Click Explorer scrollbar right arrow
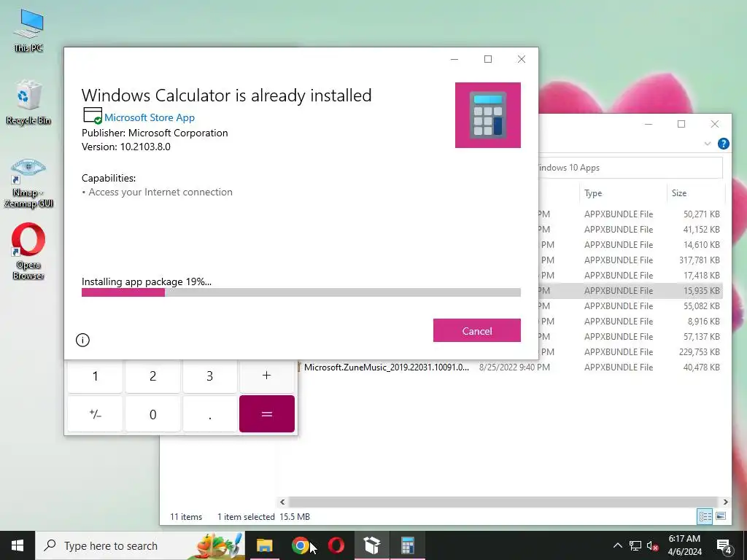Screen dimensions: 747x560 click(725, 502)
